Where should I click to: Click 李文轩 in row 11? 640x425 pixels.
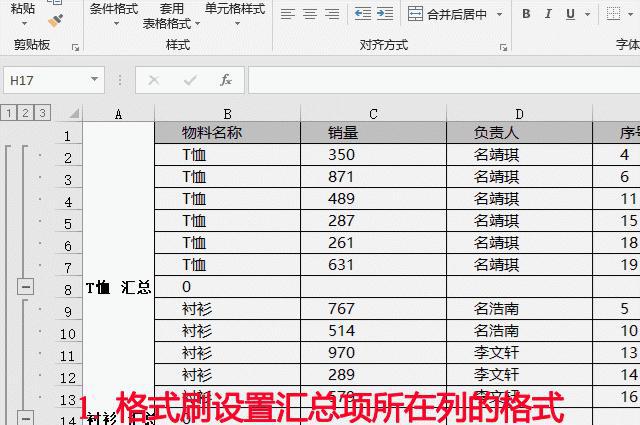click(x=519, y=353)
